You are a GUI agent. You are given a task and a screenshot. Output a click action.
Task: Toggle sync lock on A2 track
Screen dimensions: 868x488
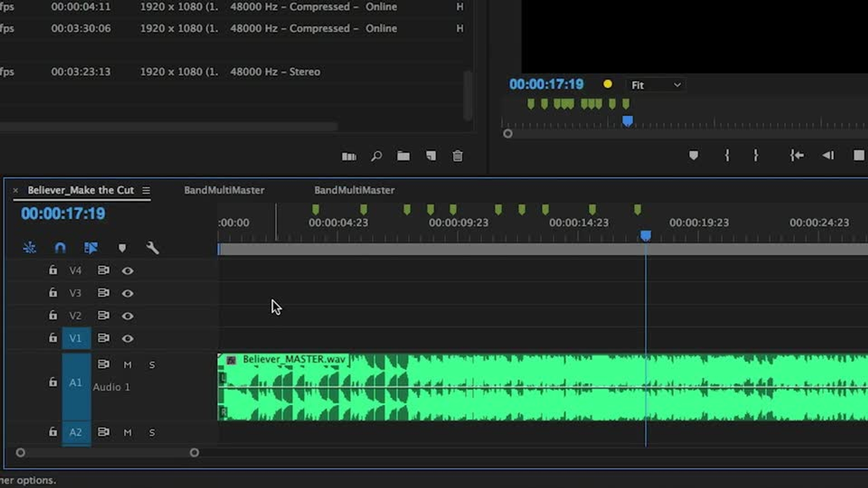104,432
